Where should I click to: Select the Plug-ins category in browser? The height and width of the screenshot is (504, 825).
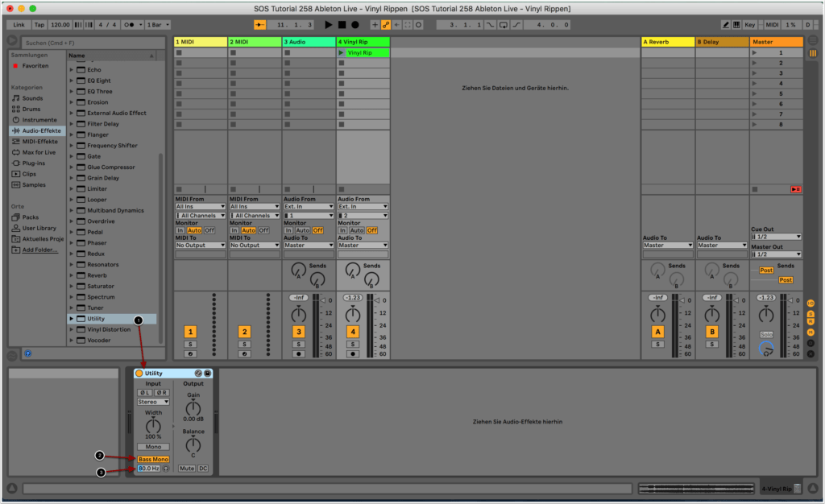click(34, 163)
